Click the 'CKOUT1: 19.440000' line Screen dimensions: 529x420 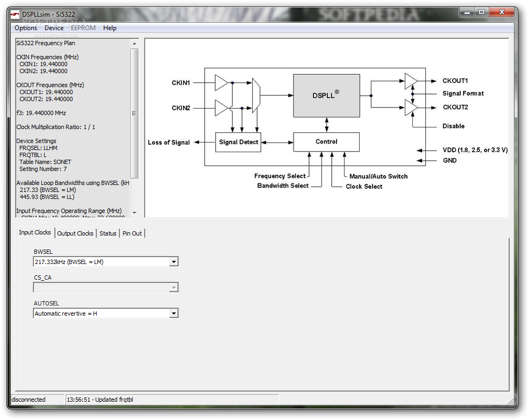pos(46,92)
